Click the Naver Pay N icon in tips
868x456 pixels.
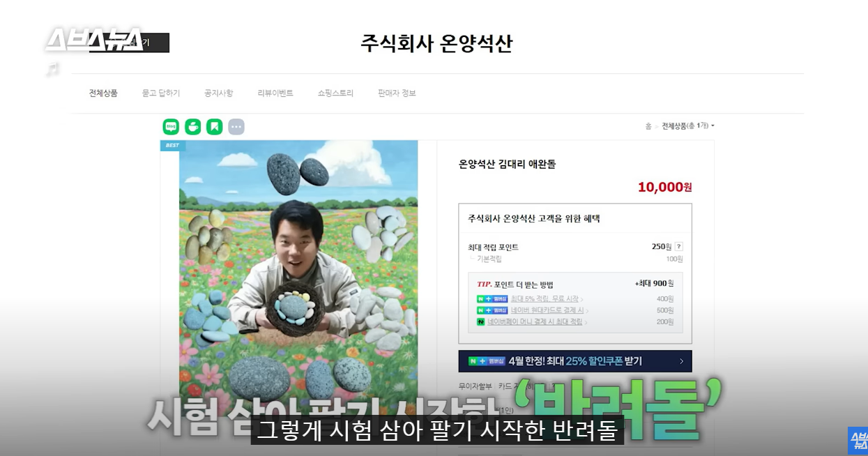(480, 322)
